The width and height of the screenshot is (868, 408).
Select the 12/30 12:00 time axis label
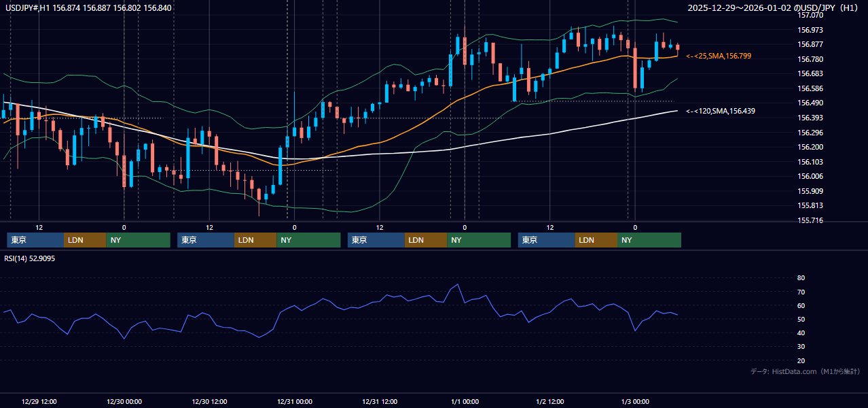(209, 401)
